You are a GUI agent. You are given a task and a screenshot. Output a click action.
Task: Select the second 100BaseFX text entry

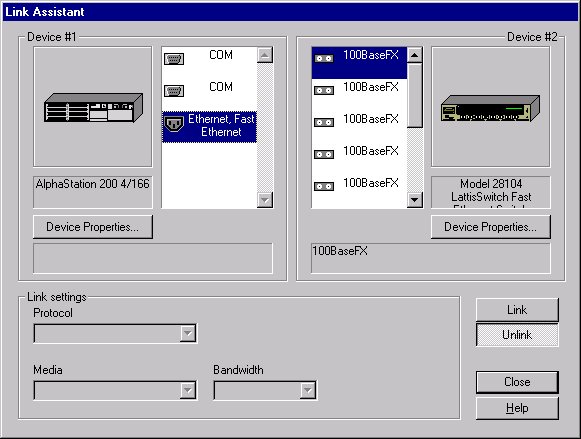(x=371, y=87)
